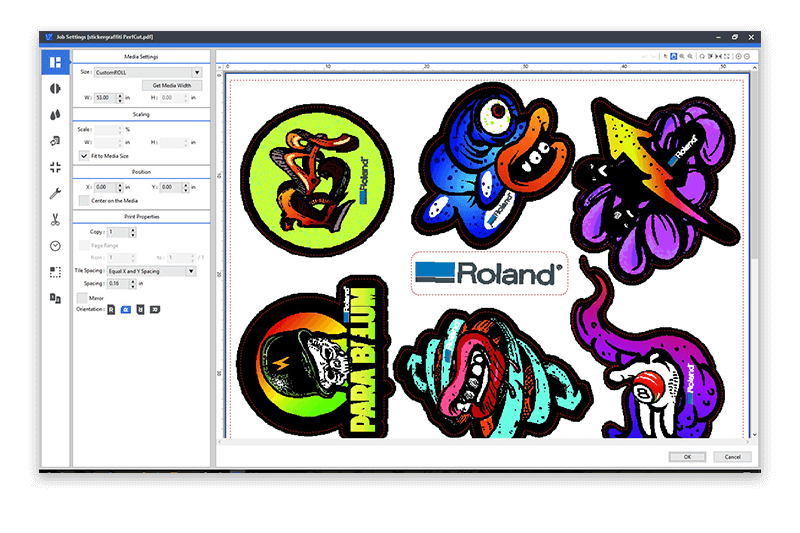Image resolution: width=800 pixels, height=533 pixels.
Task: Open the clock settings sidebar icon
Action: pos(54,245)
